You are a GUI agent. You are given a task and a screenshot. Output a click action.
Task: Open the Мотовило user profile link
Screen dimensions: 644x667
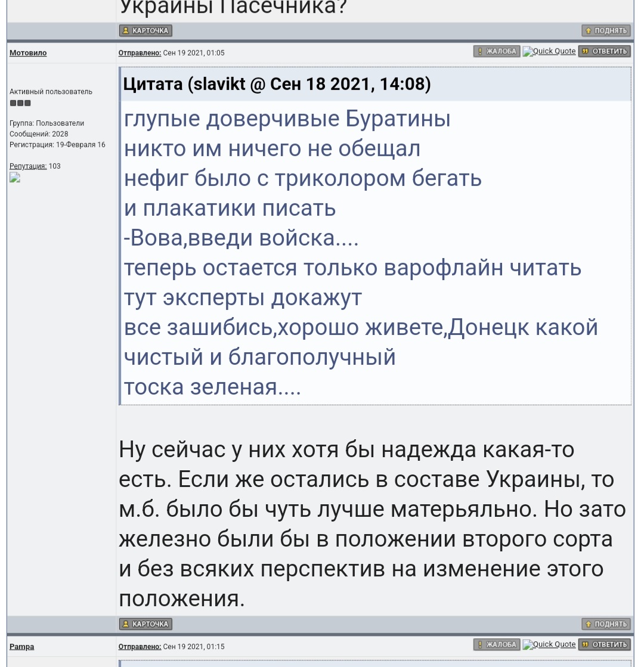tap(28, 53)
